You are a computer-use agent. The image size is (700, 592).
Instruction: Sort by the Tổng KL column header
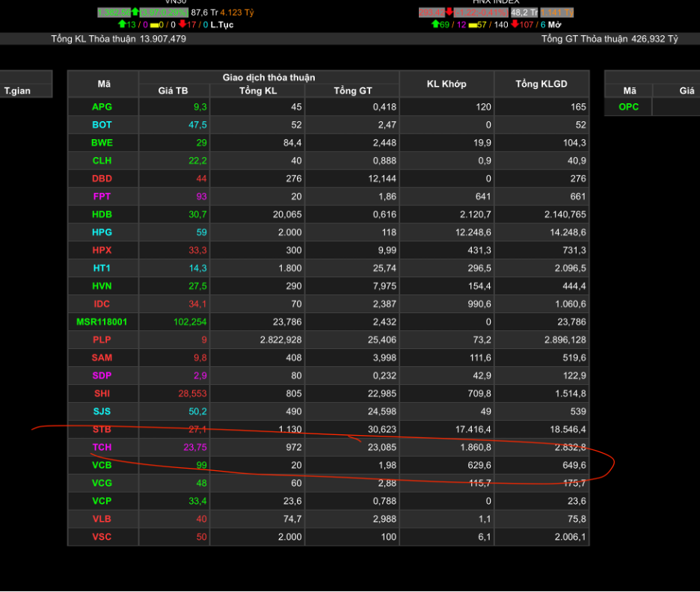pyautogui.click(x=257, y=90)
